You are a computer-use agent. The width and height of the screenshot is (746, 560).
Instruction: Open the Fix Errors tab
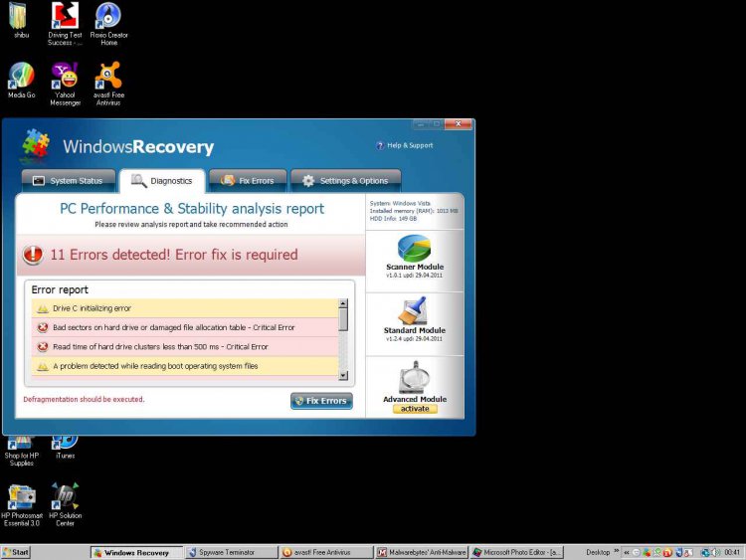click(x=248, y=181)
